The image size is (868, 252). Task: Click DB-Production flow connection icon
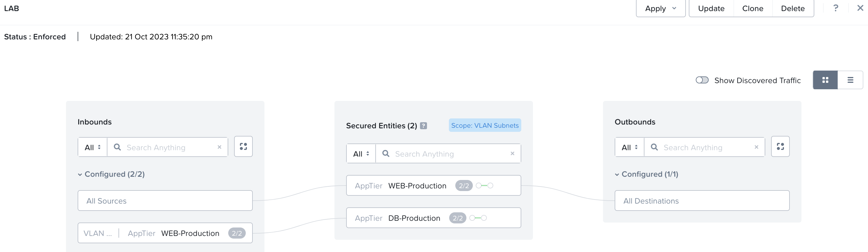pyautogui.click(x=478, y=218)
